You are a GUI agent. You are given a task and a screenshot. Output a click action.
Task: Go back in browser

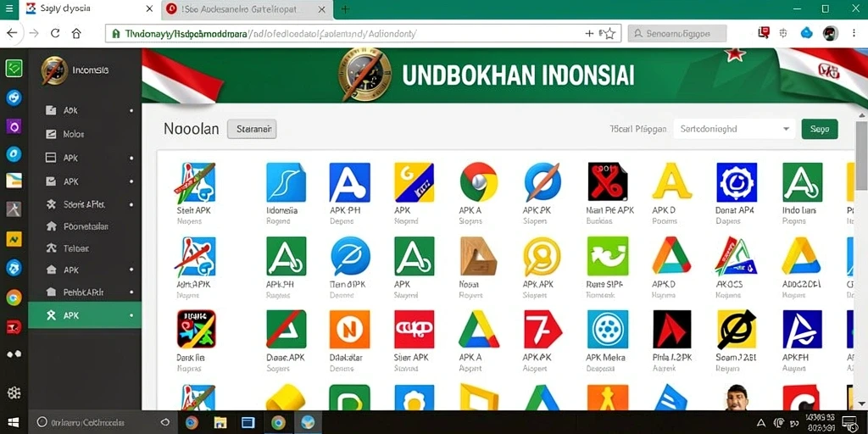[x=12, y=33]
